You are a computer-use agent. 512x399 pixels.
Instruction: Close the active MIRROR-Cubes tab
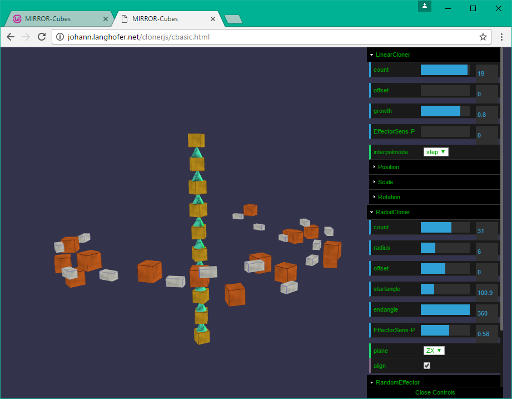pos(213,19)
